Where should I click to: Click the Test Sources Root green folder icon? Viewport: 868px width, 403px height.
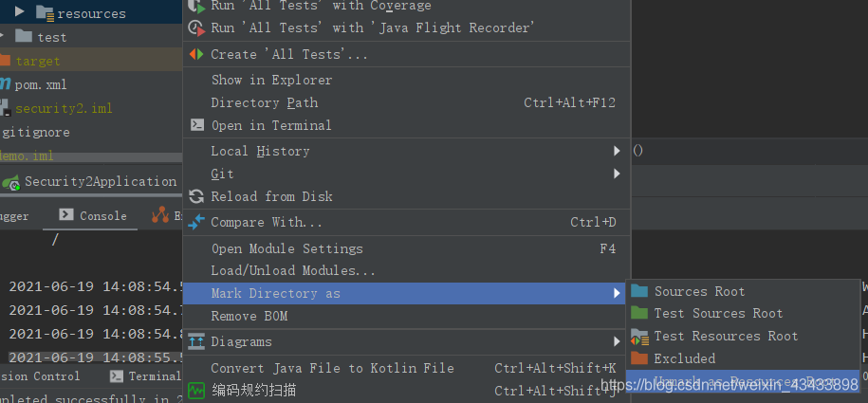(x=639, y=313)
